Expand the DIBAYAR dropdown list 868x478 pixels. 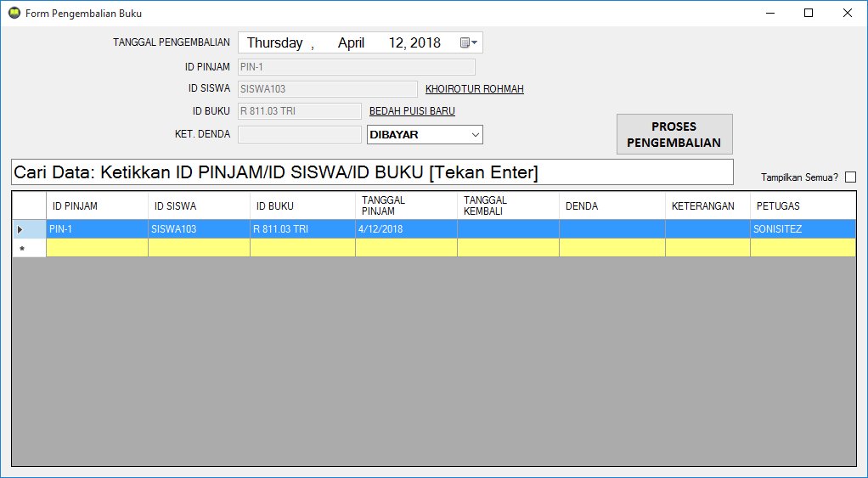point(474,134)
